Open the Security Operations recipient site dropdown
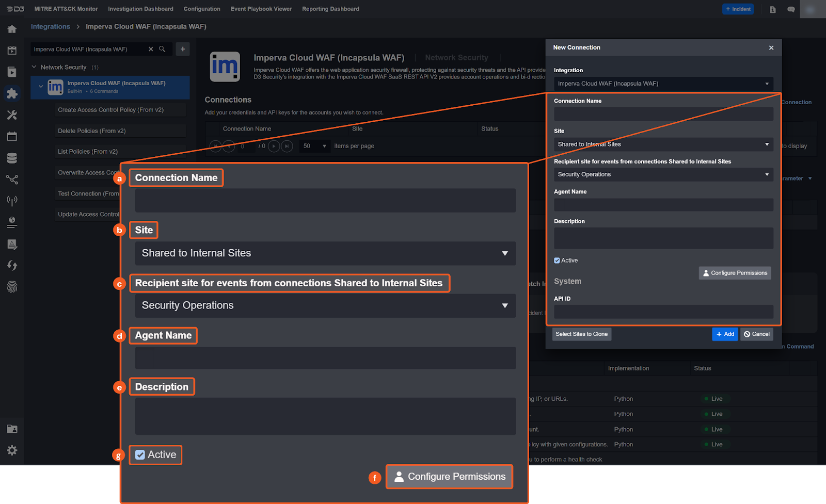Viewport: 826px width, 504px height. pos(663,174)
